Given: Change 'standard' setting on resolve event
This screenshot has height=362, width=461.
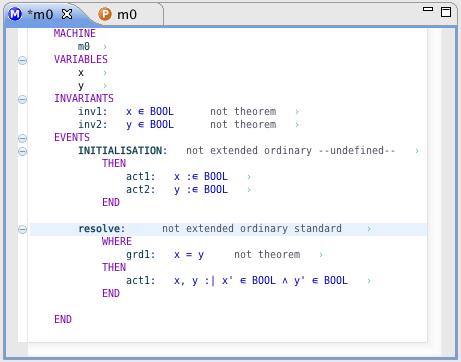Looking at the screenshot, I should 318,228.
